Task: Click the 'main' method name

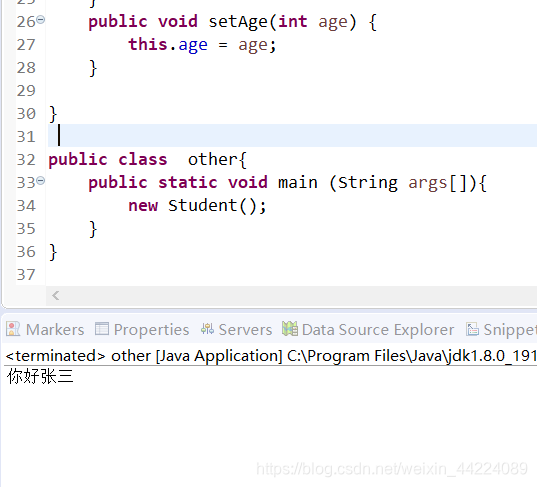Action: point(298,182)
